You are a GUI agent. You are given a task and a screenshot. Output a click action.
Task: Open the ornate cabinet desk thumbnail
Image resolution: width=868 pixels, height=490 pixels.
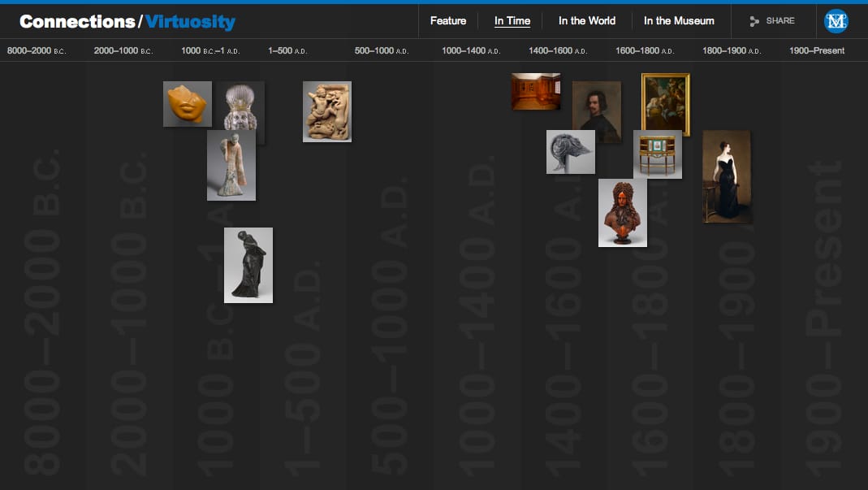pyautogui.click(x=658, y=154)
